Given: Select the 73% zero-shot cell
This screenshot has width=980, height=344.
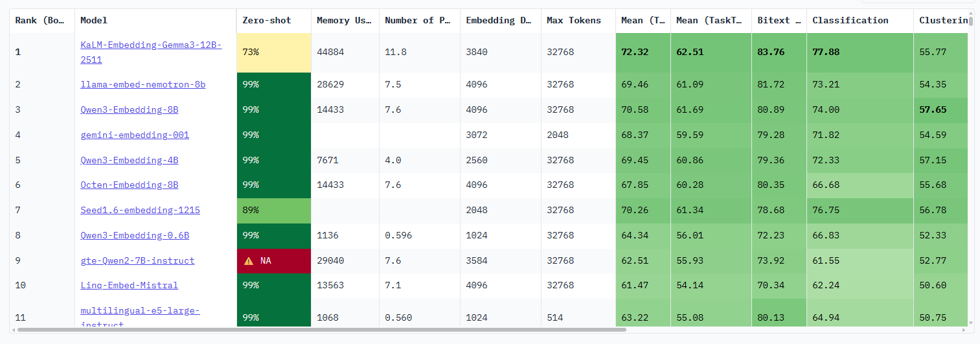Looking at the screenshot, I should pyautogui.click(x=274, y=52).
